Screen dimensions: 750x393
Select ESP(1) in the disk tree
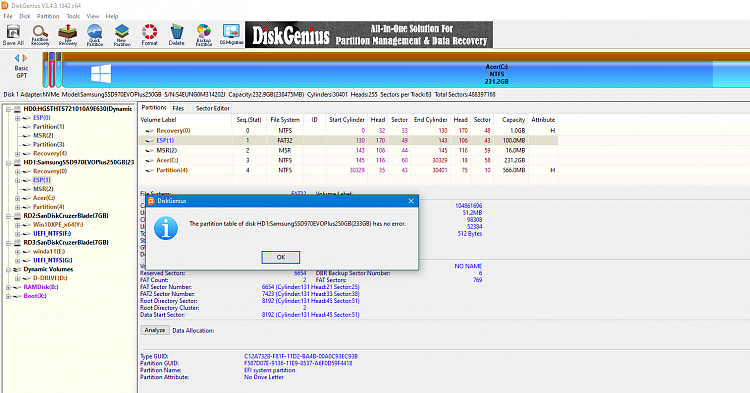click(42, 180)
